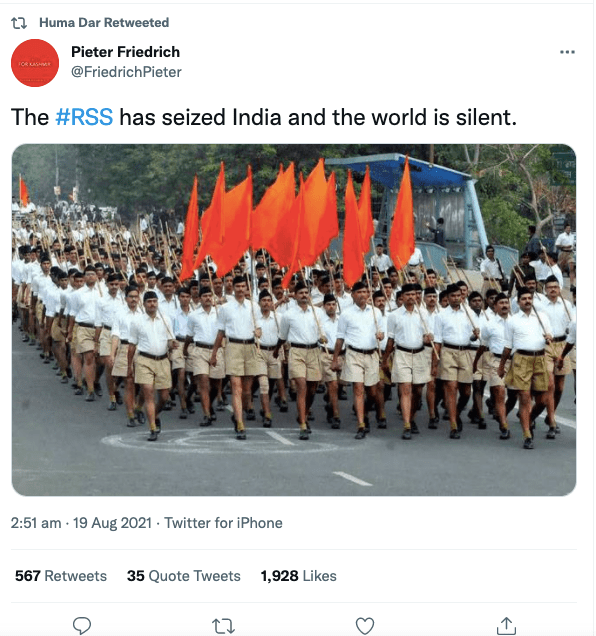The width and height of the screenshot is (596, 636).
Task: Open Pieter Friedrich's red profile avatar
Action: point(35,63)
